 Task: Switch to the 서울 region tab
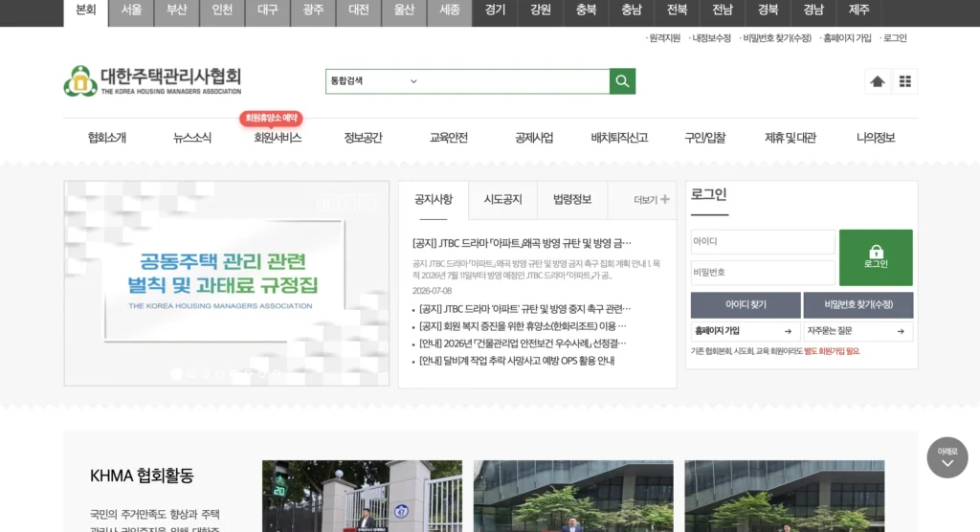pyautogui.click(x=131, y=11)
